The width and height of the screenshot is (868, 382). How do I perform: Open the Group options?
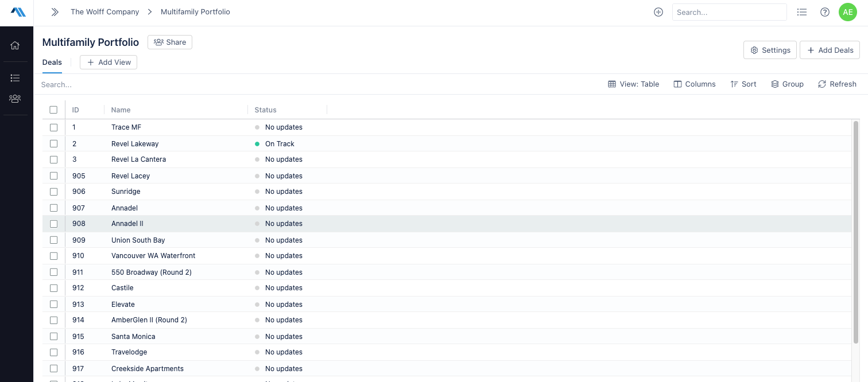(787, 84)
